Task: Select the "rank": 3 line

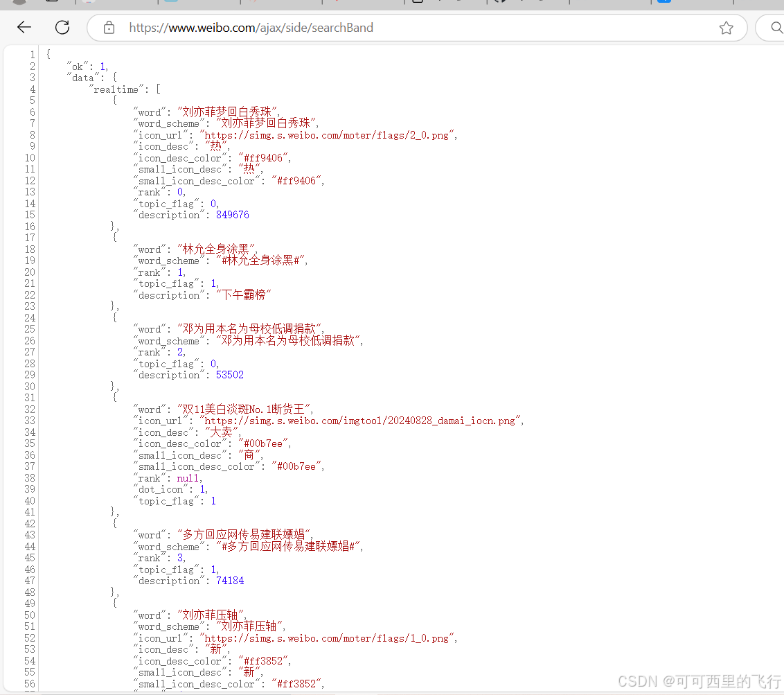Action: (x=159, y=558)
